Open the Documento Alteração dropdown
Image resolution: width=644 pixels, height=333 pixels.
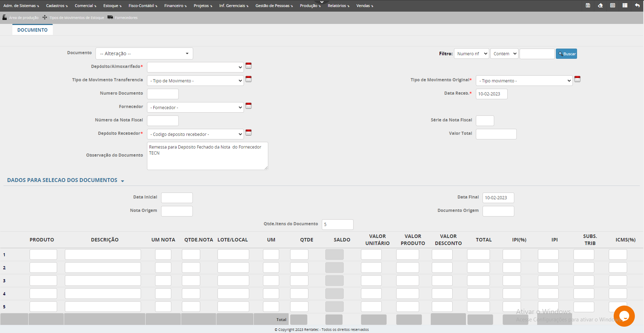pos(144,54)
